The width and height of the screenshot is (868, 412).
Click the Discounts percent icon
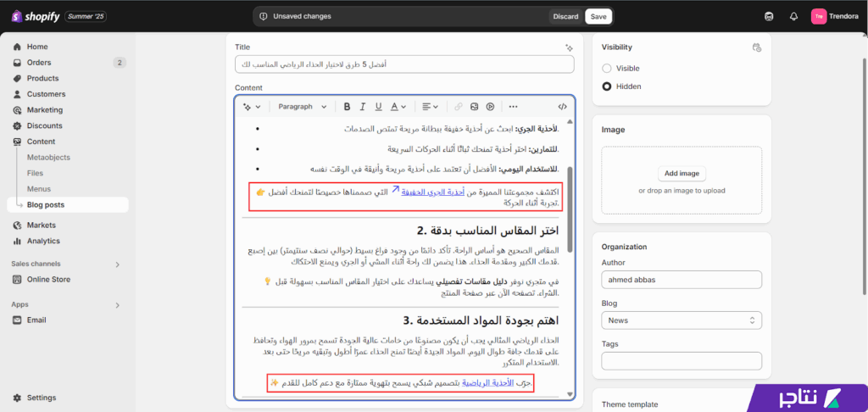(x=17, y=125)
